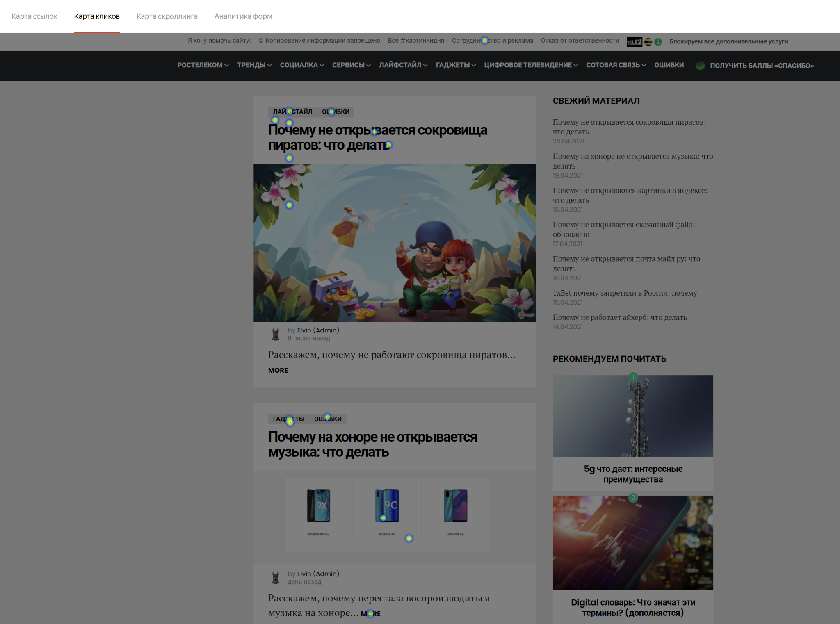The image size is (840, 624).
Task: Expand the ТРЕНДЫ dropdown menu
Action: coord(254,65)
